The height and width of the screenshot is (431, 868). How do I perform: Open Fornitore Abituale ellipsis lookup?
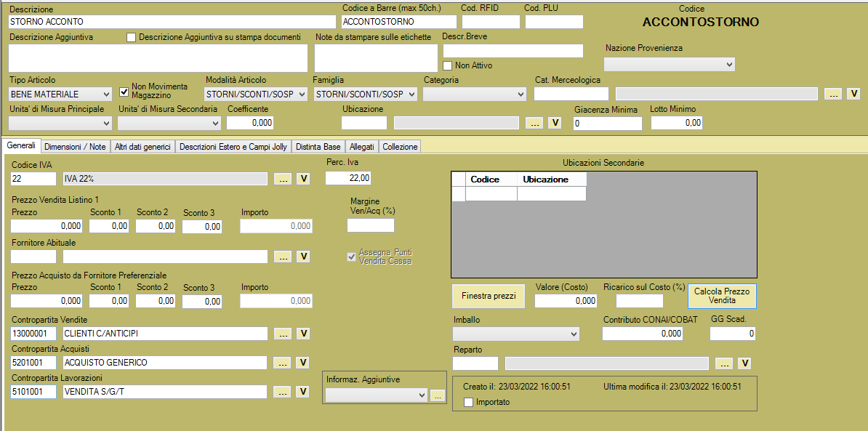(282, 257)
